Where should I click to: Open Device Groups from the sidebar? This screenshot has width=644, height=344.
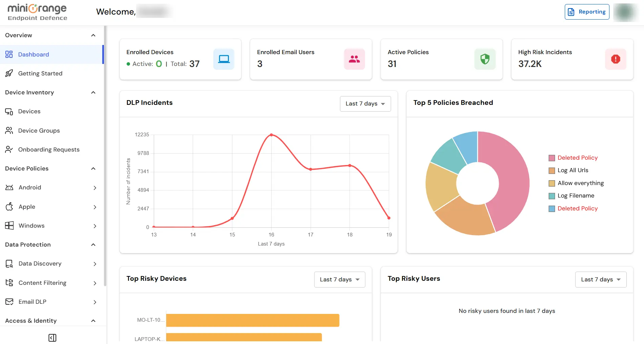38,131
